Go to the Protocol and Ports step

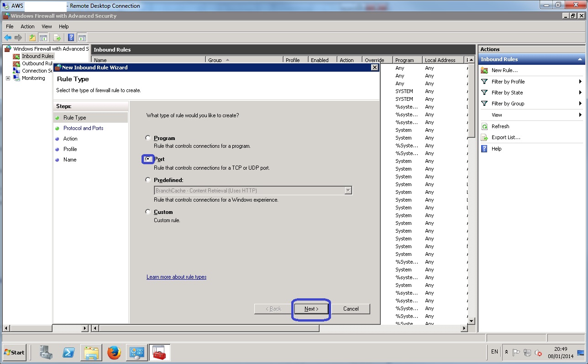tap(83, 128)
